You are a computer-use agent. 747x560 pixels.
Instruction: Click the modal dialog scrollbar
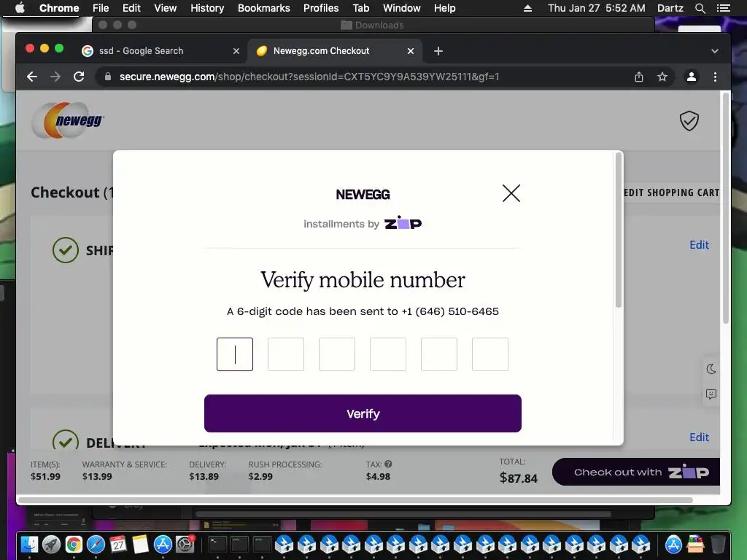click(x=619, y=230)
